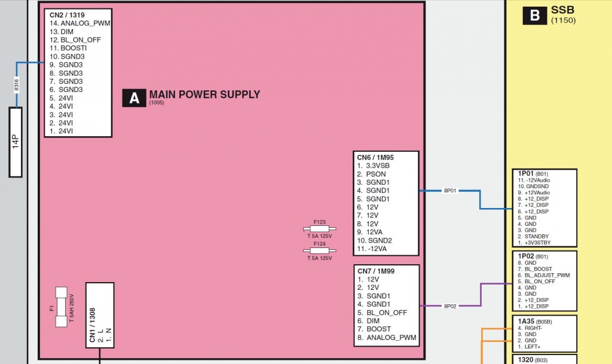Screen dimensions: 612x364
Task: Click the CN1 / 1308 connector label
Action: pyautogui.click(x=92, y=323)
